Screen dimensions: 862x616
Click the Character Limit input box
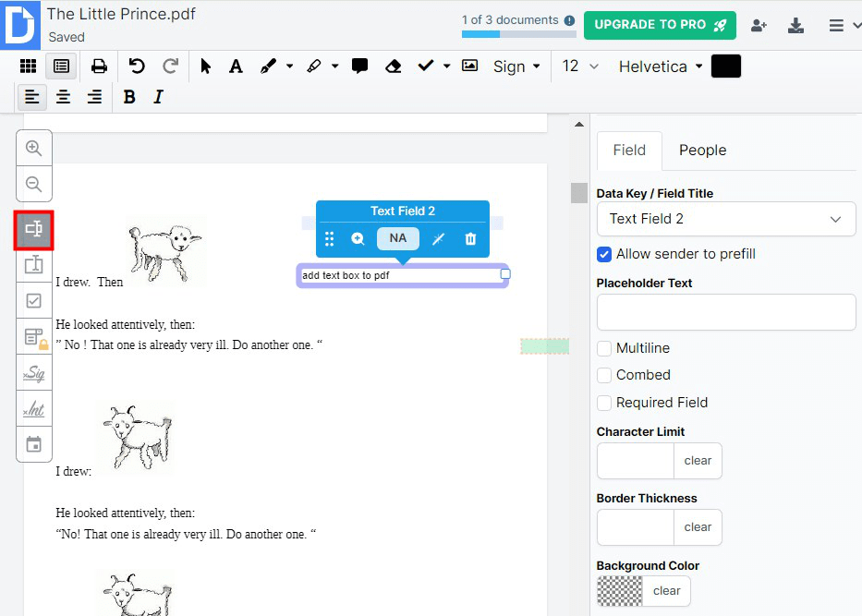click(x=636, y=461)
